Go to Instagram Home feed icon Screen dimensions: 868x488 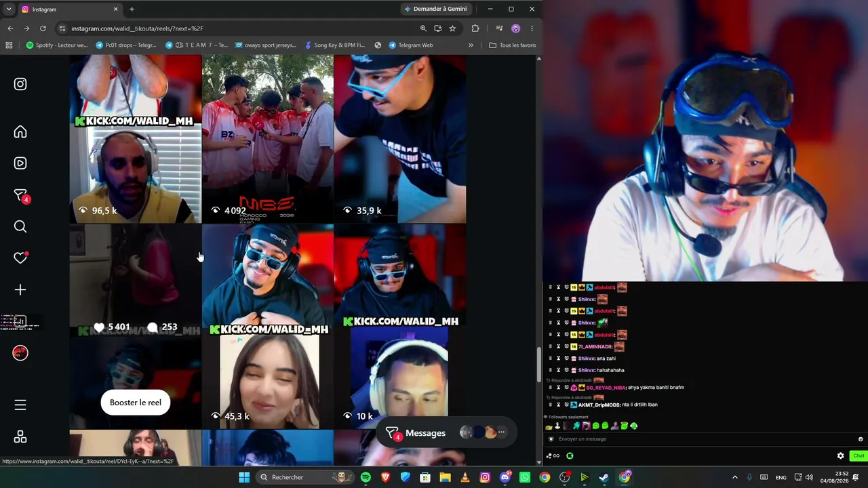coord(20,131)
